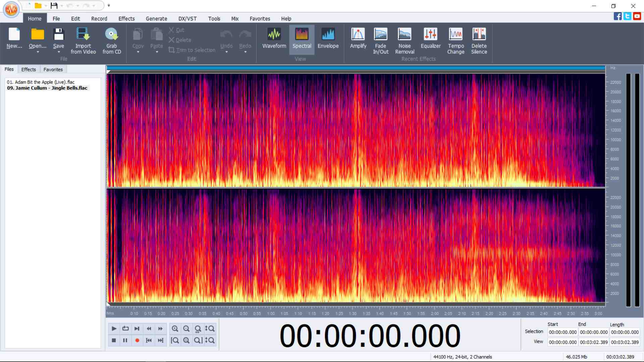The width and height of the screenshot is (644, 362).
Task: Open the Delete Silence effect
Action: (479, 41)
